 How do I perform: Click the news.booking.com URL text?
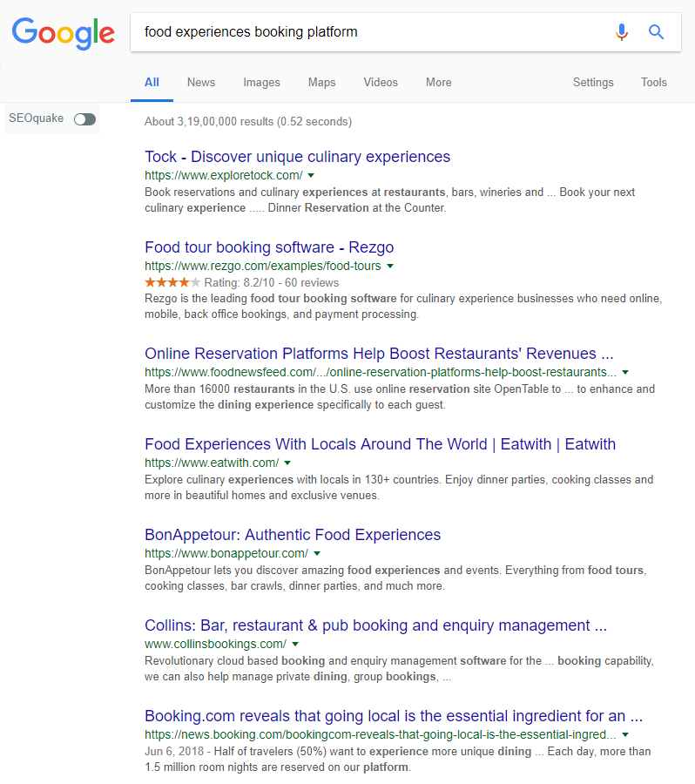(x=380, y=735)
